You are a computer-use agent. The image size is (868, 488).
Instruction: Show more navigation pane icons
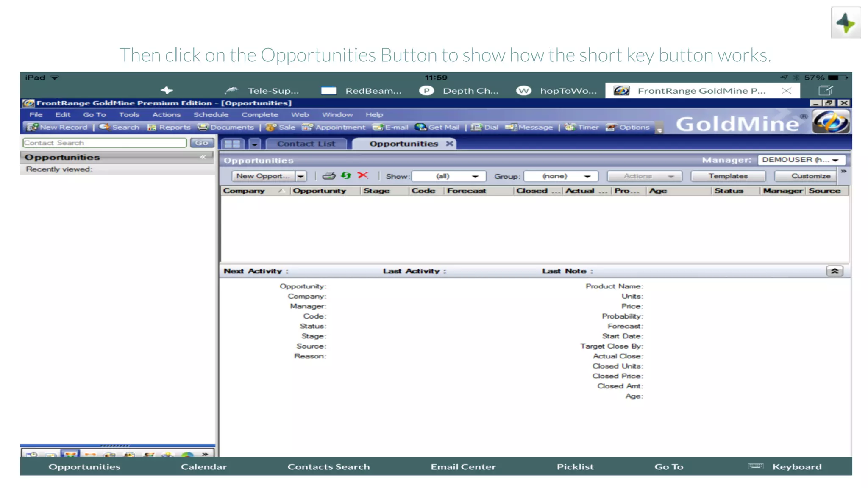pyautogui.click(x=205, y=454)
